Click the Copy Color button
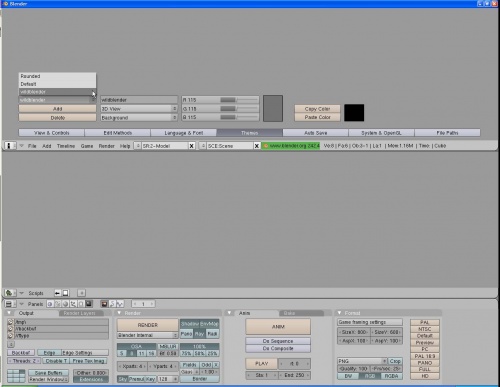 tap(317, 109)
